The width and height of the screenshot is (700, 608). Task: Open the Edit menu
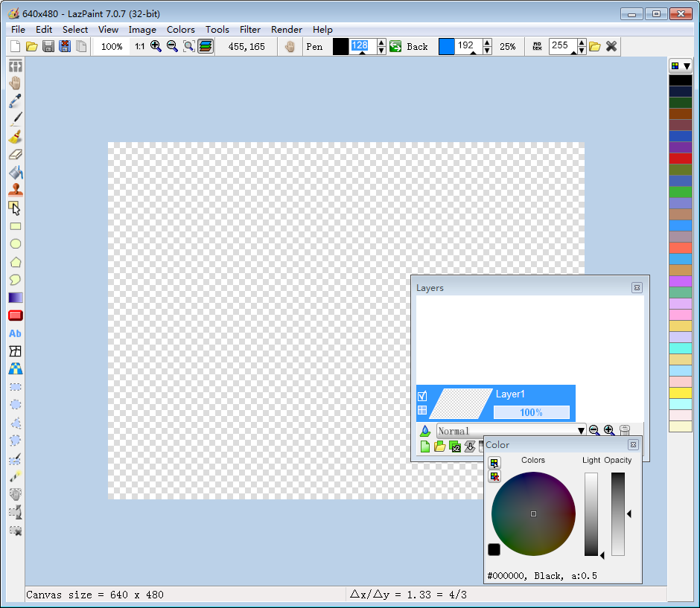click(x=44, y=30)
